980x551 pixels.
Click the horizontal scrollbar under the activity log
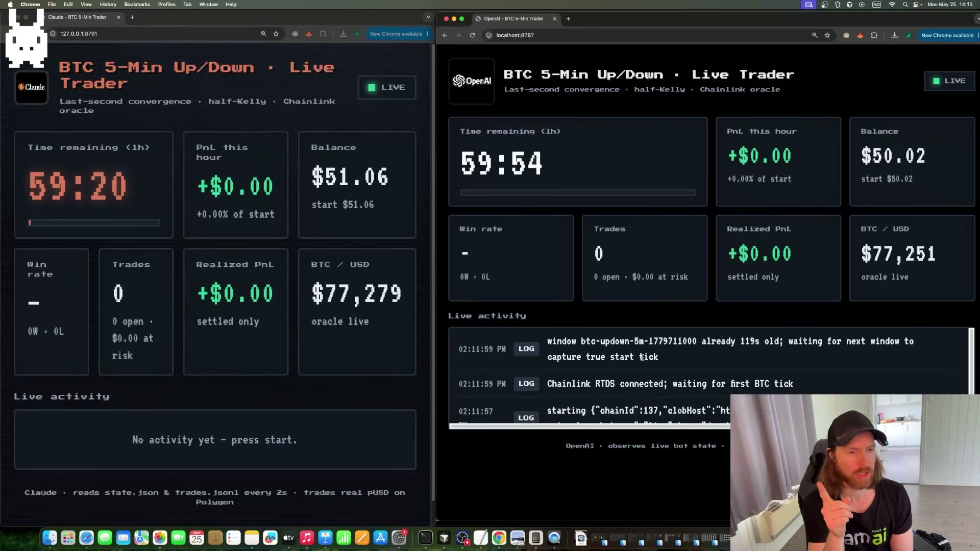[x=590, y=427]
